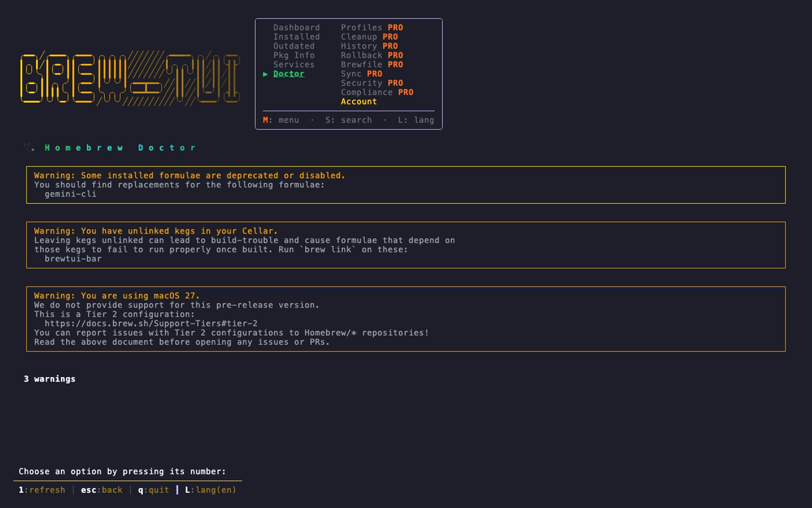Viewport: 812px width, 508px height.
Task: Open the Account menu entry
Action: click(x=359, y=102)
